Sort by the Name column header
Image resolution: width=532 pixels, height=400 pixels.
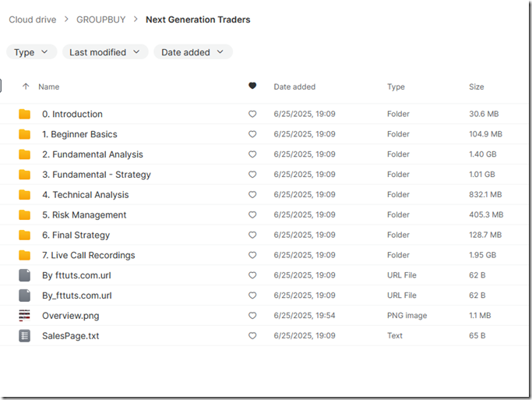pyautogui.click(x=49, y=87)
